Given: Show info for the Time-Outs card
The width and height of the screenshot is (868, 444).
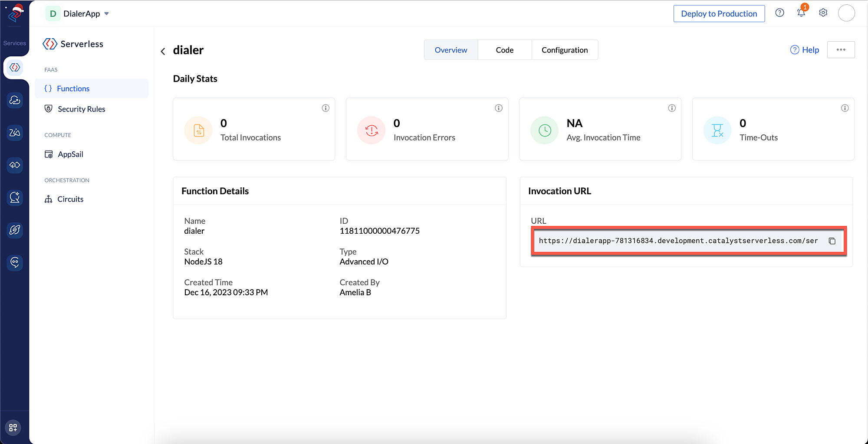Looking at the screenshot, I should tap(845, 108).
